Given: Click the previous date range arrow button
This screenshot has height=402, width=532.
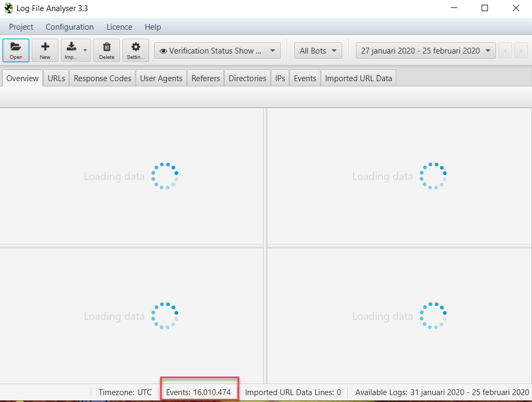Looking at the screenshot, I should click(504, 50).
